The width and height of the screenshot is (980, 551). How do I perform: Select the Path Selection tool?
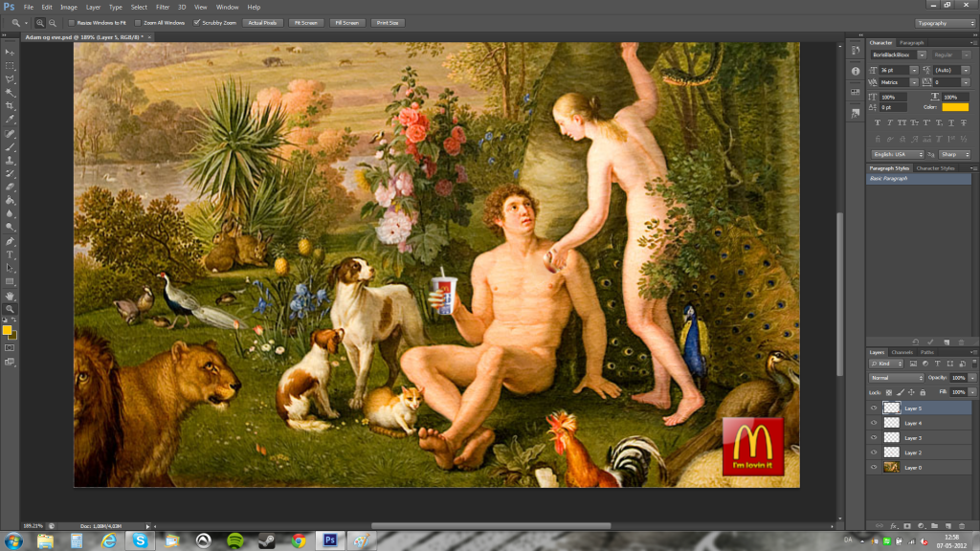click(x=10, y=268)
